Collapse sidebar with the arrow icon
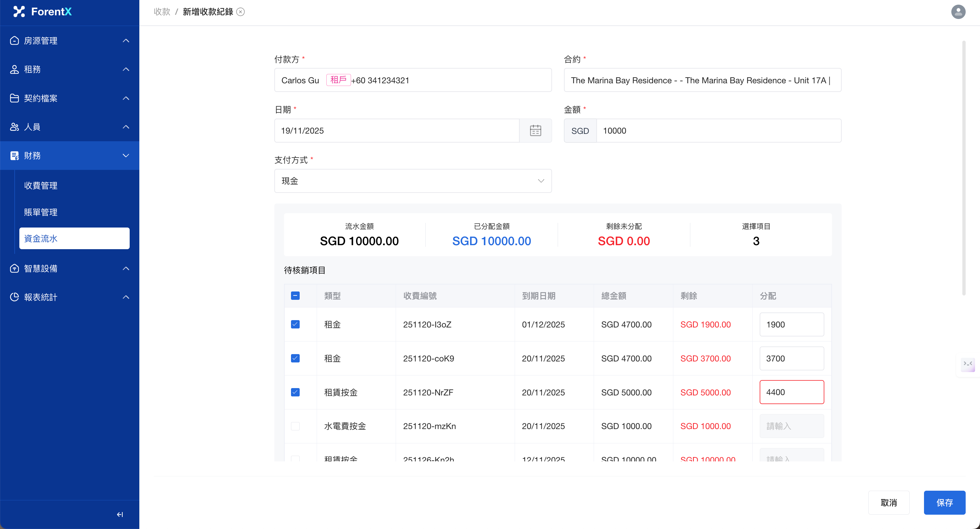Image resolution: width=980 pixels, height=529 pixels. 120,514
